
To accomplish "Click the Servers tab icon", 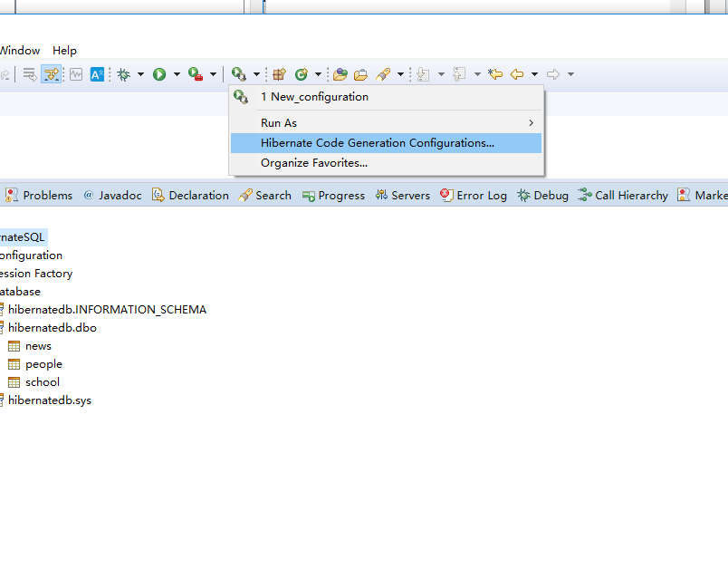I will [381, 195].
